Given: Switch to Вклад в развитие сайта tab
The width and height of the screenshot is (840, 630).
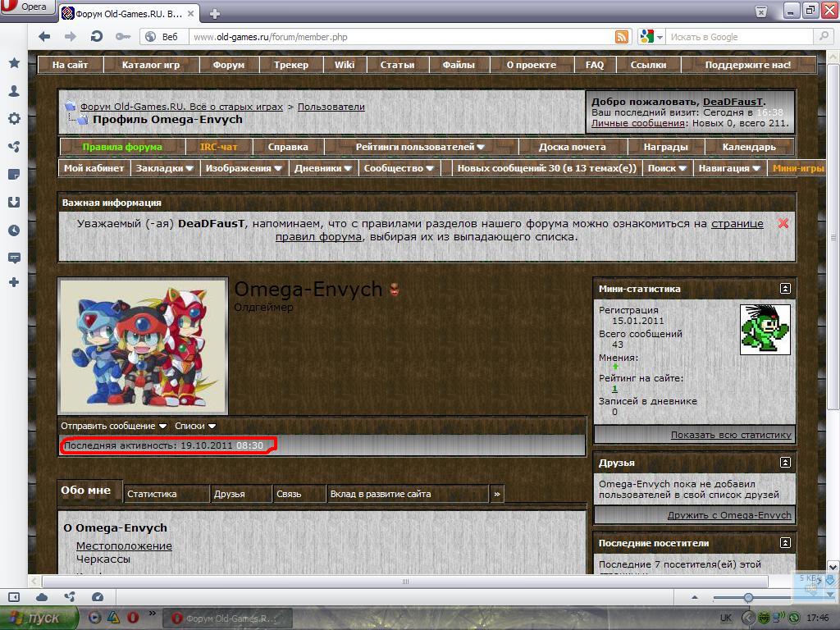Looking at the screenshot, I should (409, 494).
